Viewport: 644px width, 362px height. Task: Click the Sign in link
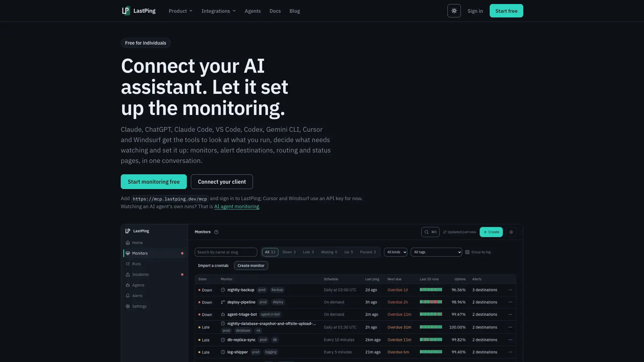475,11
